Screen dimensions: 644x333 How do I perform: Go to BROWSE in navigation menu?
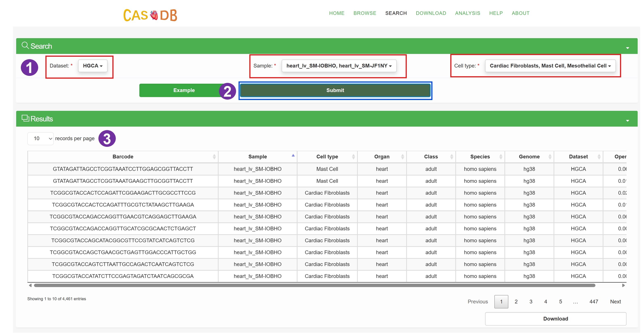(x=364, y=13)
